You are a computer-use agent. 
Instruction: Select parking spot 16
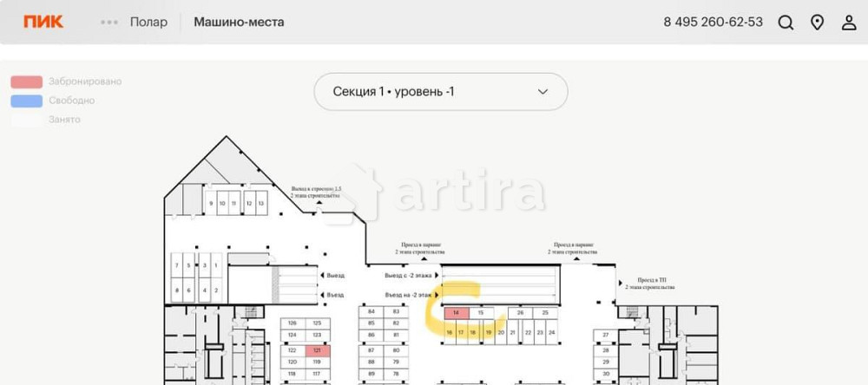tap(450, 332)
